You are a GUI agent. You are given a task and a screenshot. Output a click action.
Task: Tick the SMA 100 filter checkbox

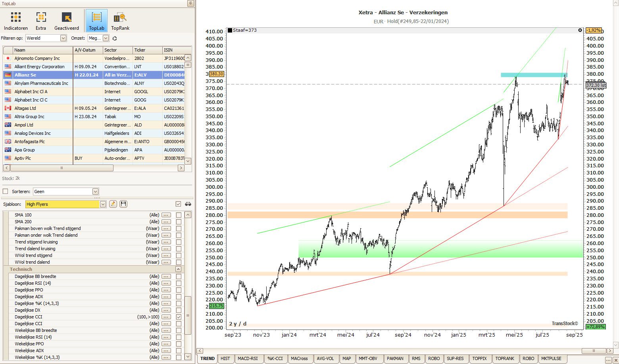[179, 215]
